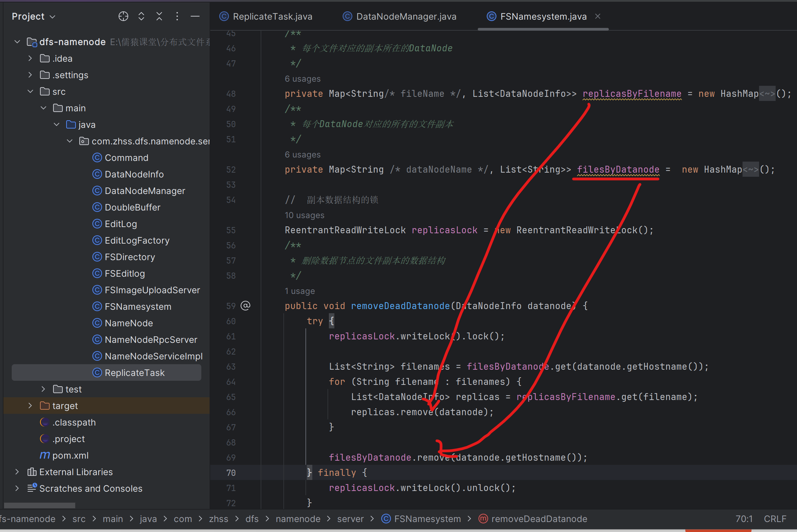Click the '1 usage' hint above removeDeadDatanode
This screenshot has width=797, height=532.
[300, 291]
